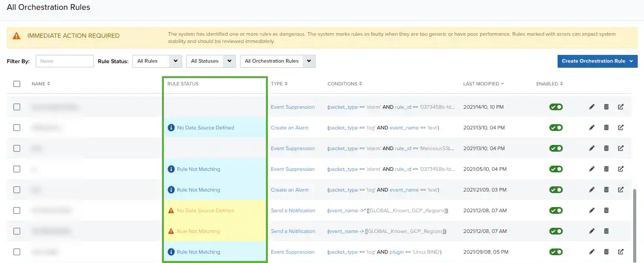
Task: Click the 2021/09/08, 05 PM date cell
Action: (x=485, y=252)
